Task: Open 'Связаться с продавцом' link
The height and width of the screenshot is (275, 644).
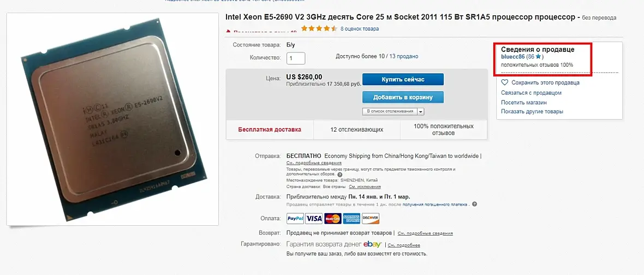Action: coord(531,92)
